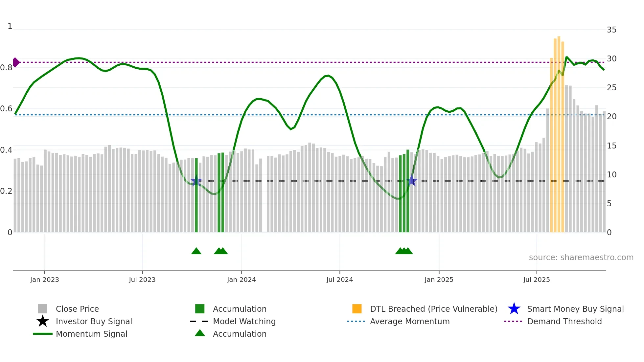The width and height of the screenshot is (644, 362).
Task: Click the blue star marker in late 2023
Action: (196, 181)
